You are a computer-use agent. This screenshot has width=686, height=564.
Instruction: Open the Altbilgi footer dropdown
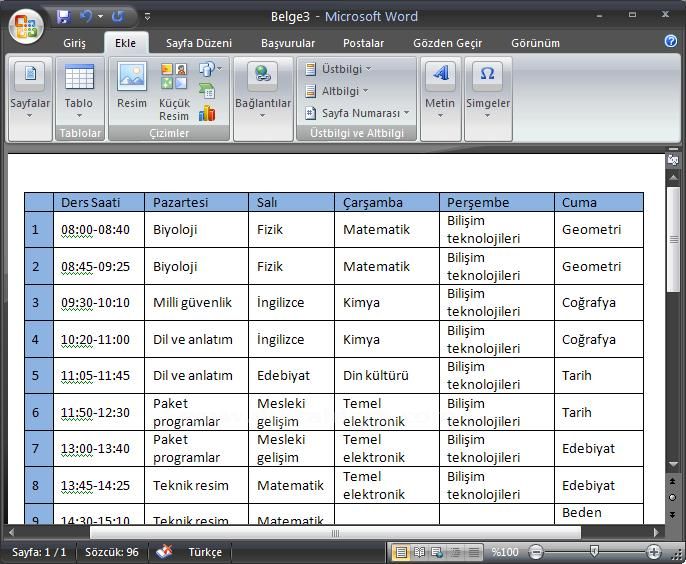coord(337,91)
